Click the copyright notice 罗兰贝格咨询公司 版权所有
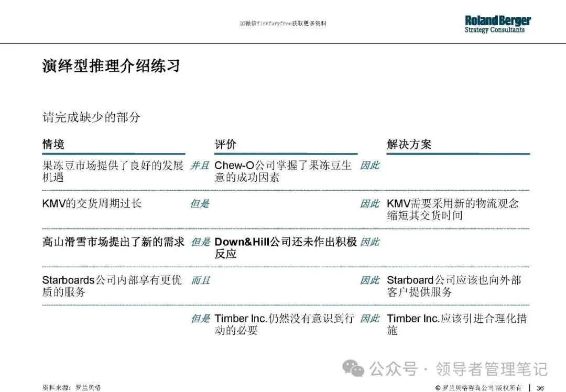Screen dimensions: 566x392 tap(478, 388)
